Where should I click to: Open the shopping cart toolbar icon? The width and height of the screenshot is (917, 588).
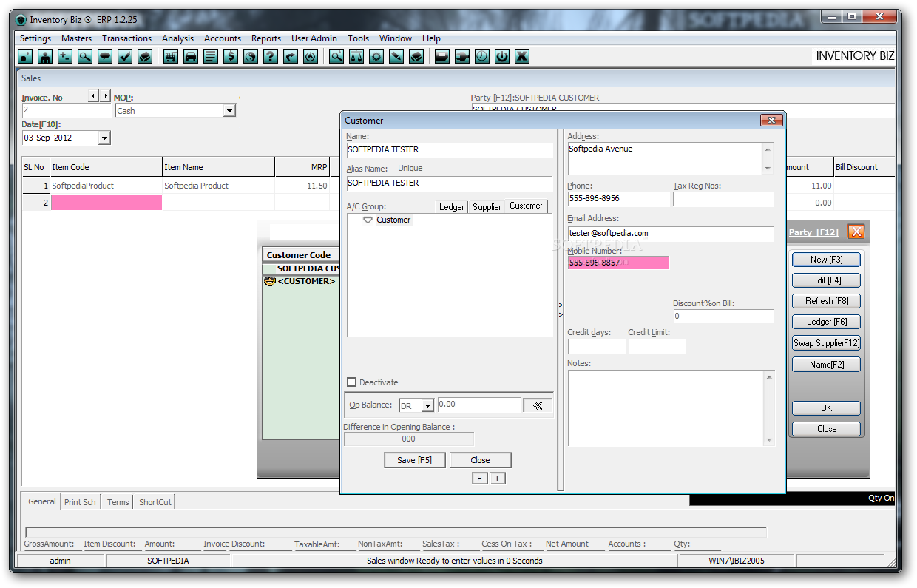tap(171, 56)
